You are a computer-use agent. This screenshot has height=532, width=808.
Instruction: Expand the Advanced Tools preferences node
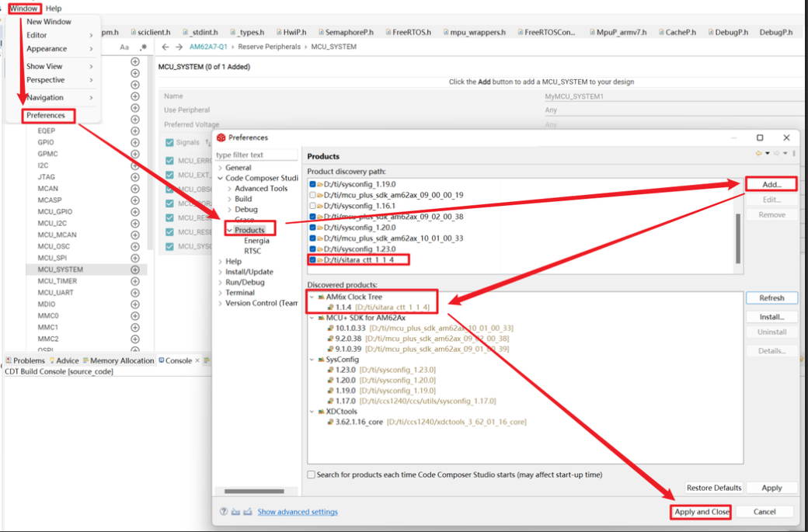[230, 189]
